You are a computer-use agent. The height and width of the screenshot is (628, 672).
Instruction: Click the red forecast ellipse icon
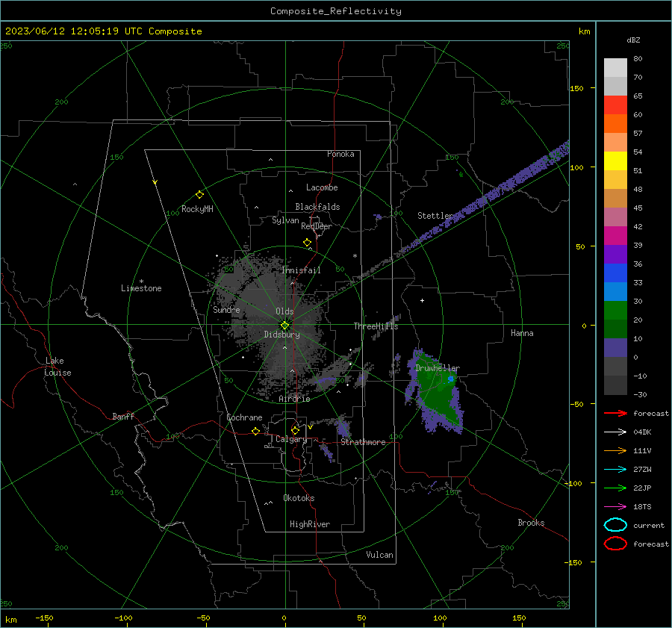click(x=615, y=544)
